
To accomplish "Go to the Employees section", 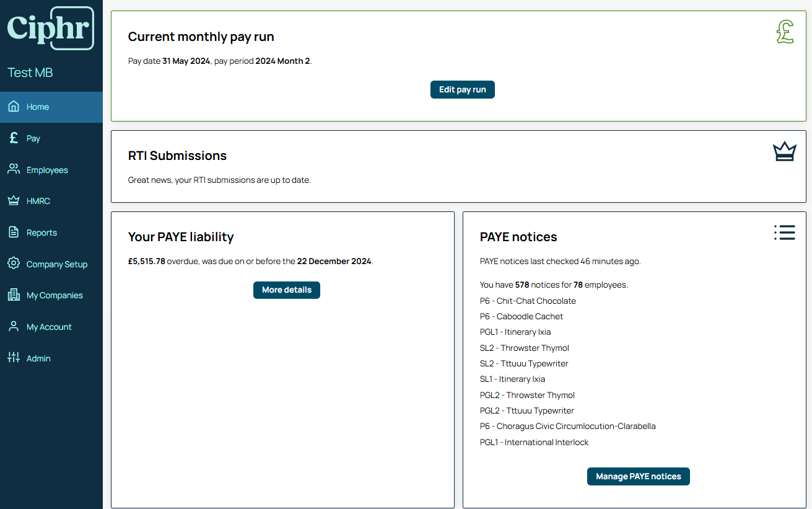I will (51, 170).
